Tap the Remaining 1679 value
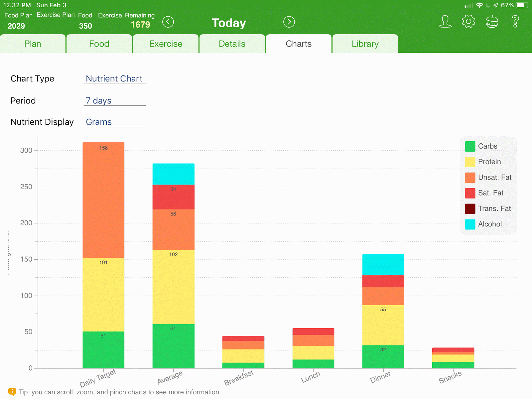This screenshot has width=532, height=399. point(140,25)
